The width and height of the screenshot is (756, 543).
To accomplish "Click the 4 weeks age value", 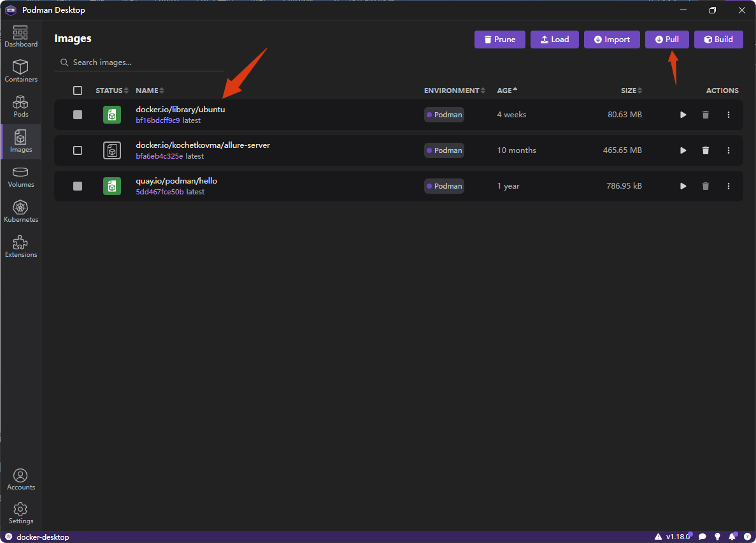I will [511, 115].
